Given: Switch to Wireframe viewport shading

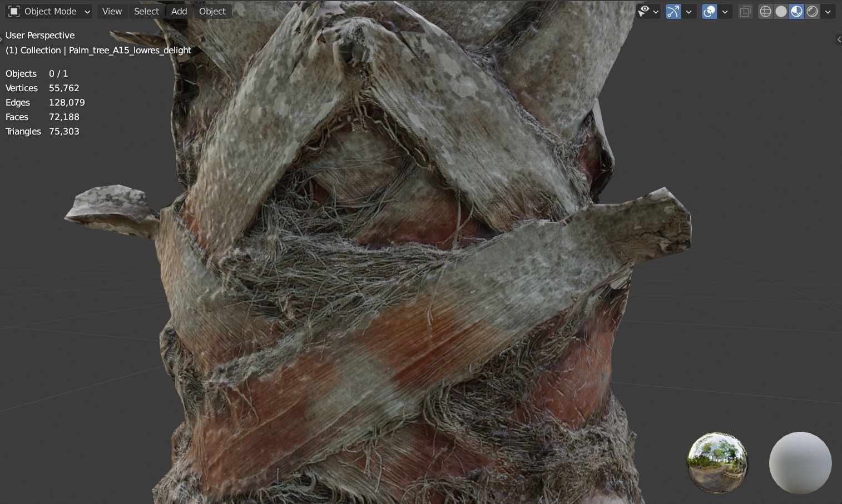Looking at the screenshot, I should (766, 11).
